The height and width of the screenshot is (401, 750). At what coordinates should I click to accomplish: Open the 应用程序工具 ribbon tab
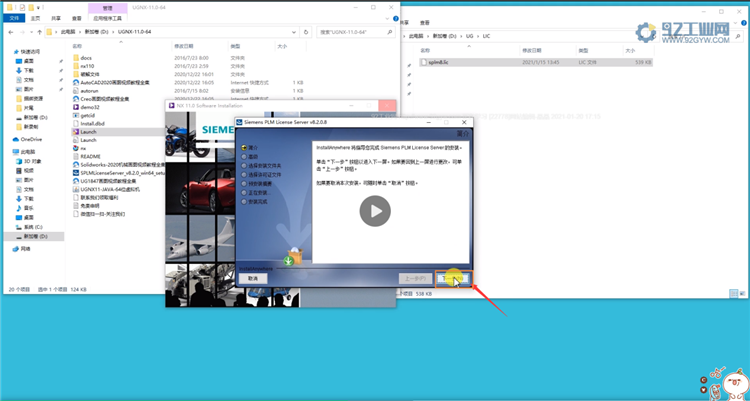coord(108,18)
